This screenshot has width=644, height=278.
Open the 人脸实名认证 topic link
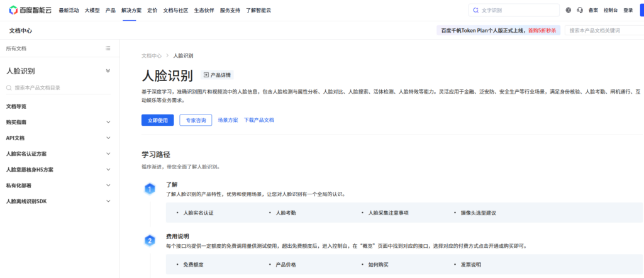pos(198,213)
